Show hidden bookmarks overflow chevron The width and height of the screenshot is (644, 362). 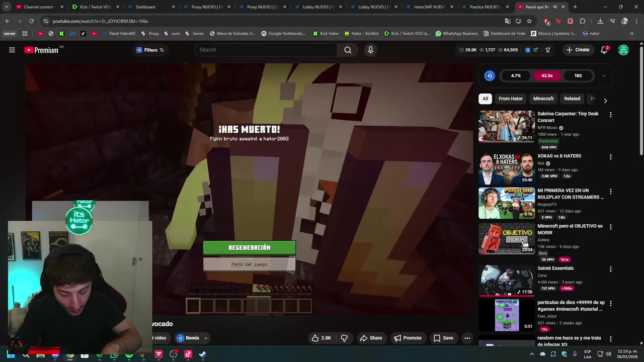(x=632, y=34)
